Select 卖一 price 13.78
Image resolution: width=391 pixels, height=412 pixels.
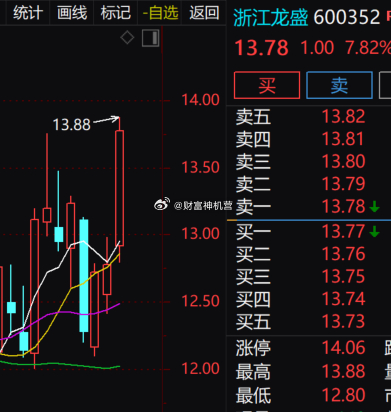pos(343,206)
